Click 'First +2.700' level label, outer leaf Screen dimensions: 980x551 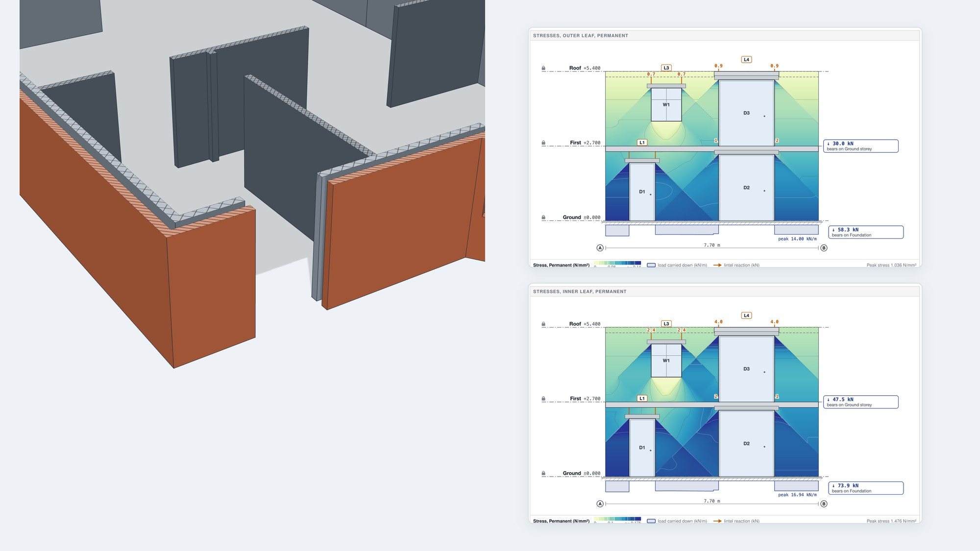[x=585, y=143]
